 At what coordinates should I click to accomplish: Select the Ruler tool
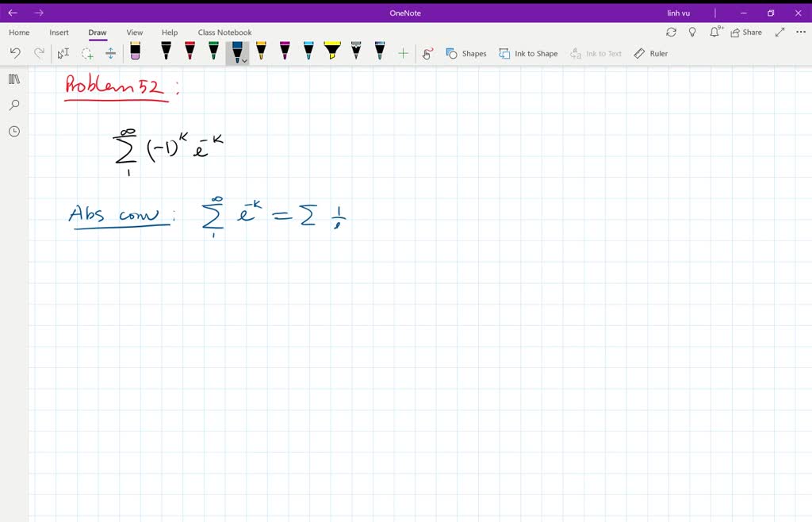pyautogui.click(x=650, y=53)
